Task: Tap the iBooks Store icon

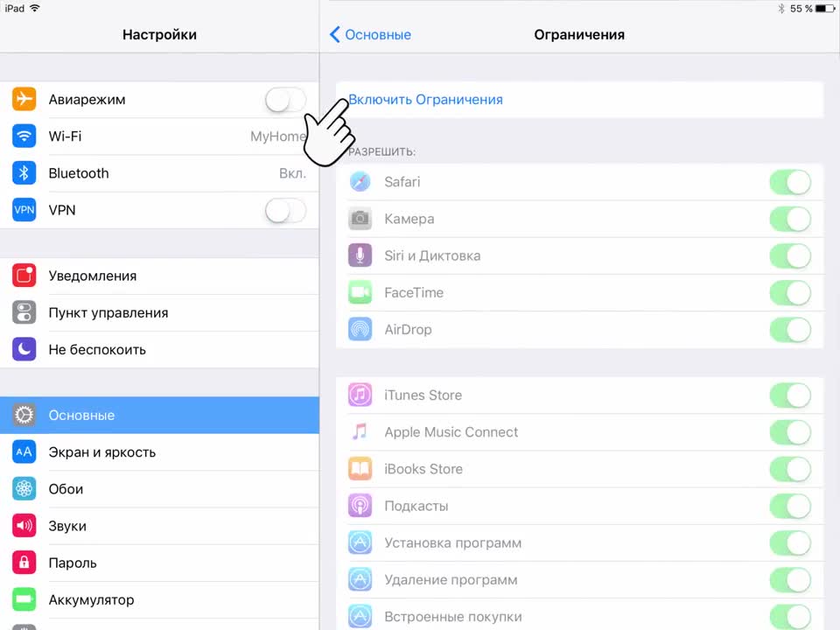Action: [360, 469]
